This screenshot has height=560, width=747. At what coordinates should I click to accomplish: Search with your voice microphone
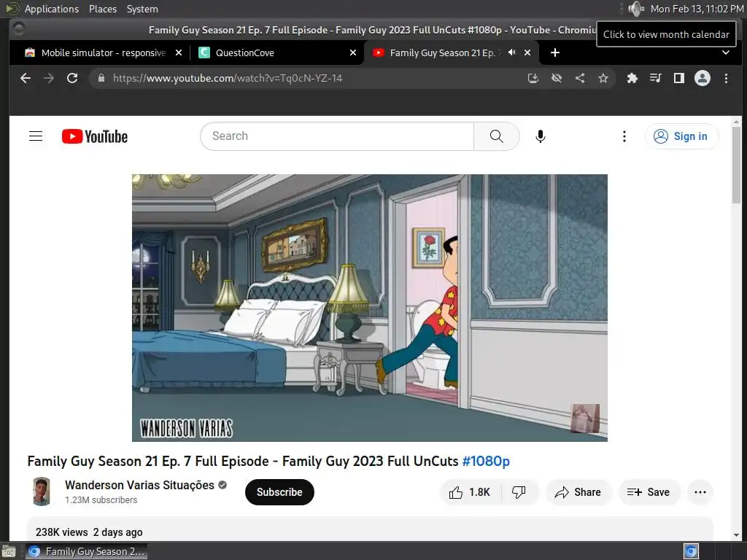541,136
